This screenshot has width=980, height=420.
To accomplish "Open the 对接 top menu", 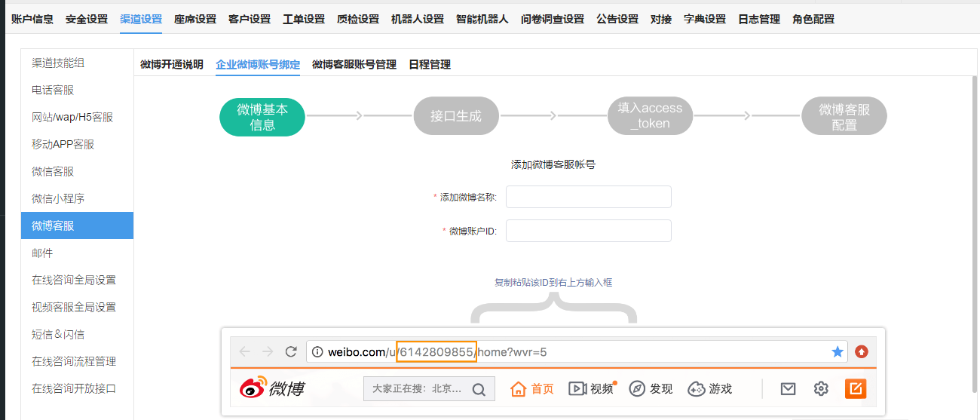I will coord(661,19).
